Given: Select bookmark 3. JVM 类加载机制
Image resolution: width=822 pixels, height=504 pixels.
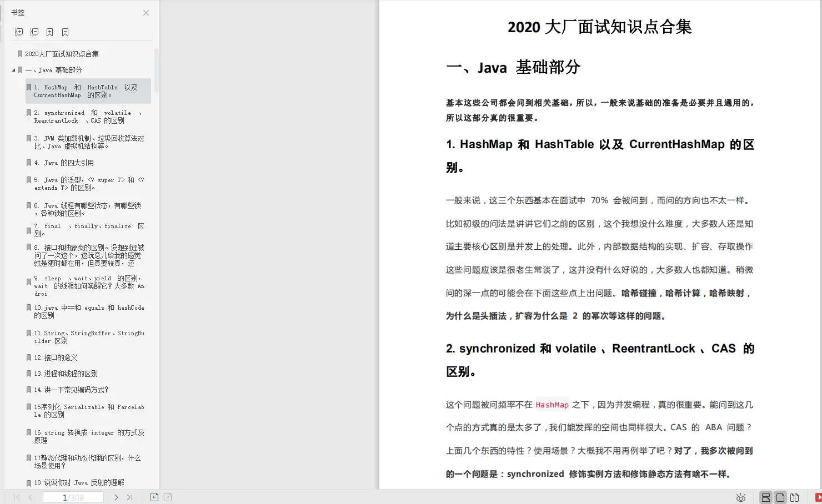Looking at the screenshot, I should tap(88, 142).
